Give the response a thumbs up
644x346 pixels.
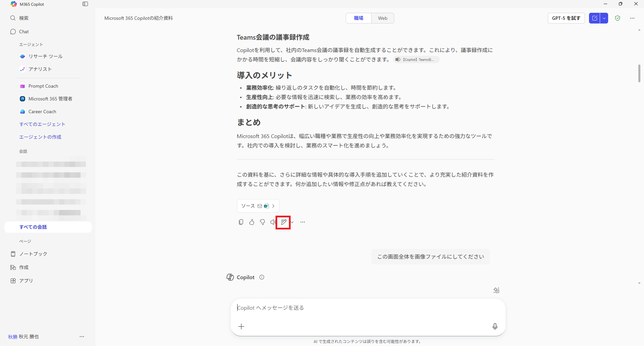pos(252,222)
